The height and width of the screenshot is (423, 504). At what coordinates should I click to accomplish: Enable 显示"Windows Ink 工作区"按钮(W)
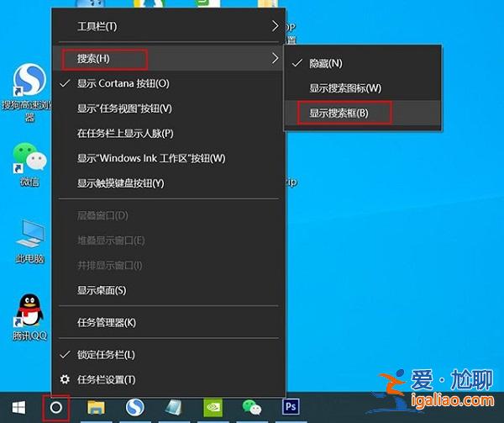(x=168, y=158)
